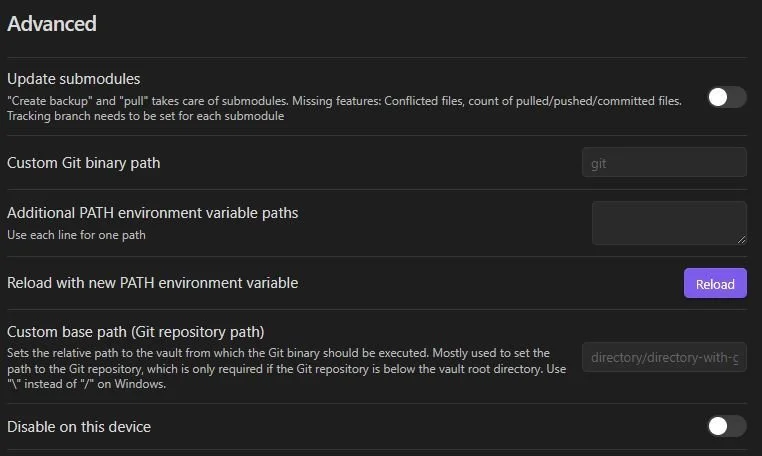Click the "Disable on this device" label
762x456 pixels.
[79, 427]
